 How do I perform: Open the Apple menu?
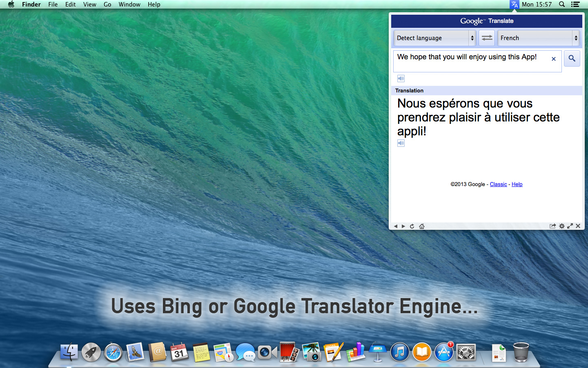pos(11,4)
